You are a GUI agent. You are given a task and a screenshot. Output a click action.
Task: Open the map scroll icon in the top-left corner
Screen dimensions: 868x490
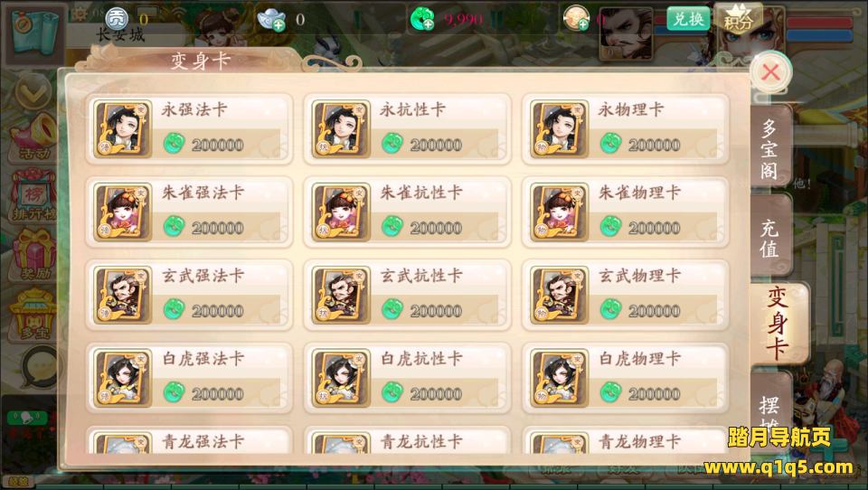tap(34, 33)
